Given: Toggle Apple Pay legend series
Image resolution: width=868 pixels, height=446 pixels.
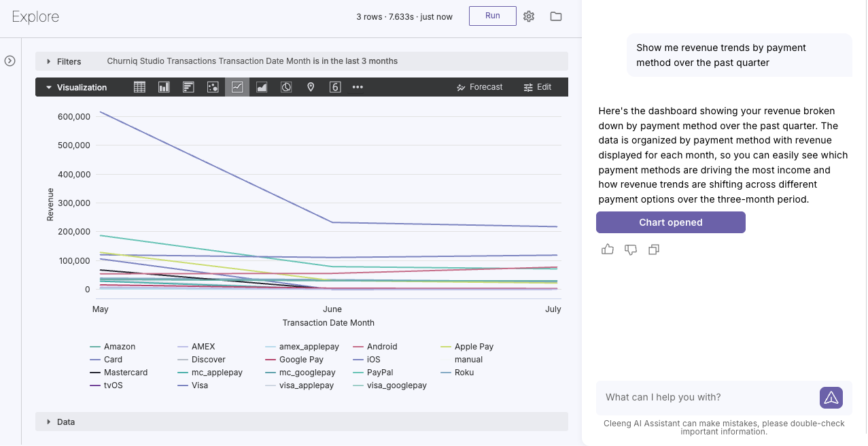Looking at the screenshot, I should click(x=467, y=347).
